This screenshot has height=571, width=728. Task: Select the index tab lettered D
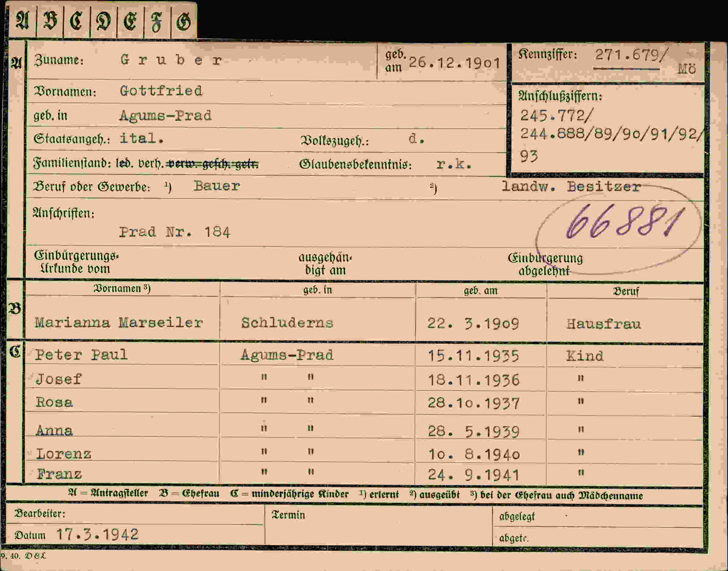(103, 21)
